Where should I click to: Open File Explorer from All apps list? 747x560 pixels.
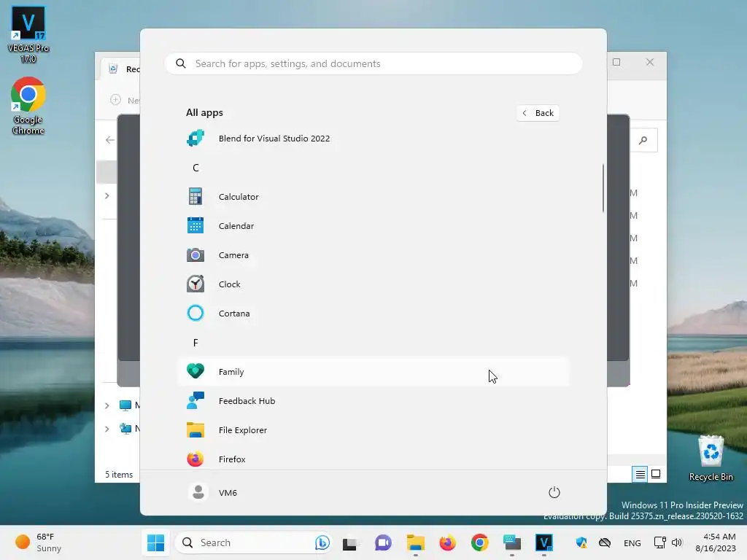373,430
